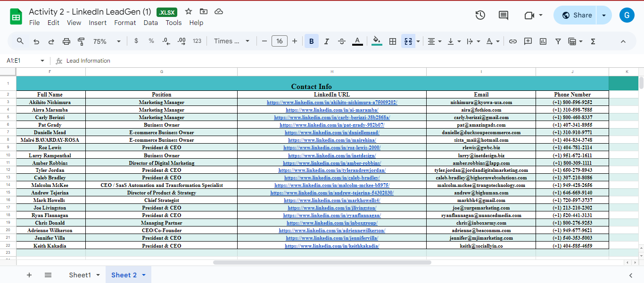Open the cell borders options

[392, 41]
